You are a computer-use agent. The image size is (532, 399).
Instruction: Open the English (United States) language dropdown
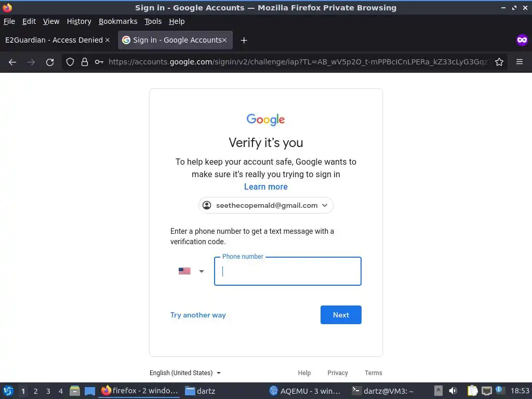click(185, 373)
